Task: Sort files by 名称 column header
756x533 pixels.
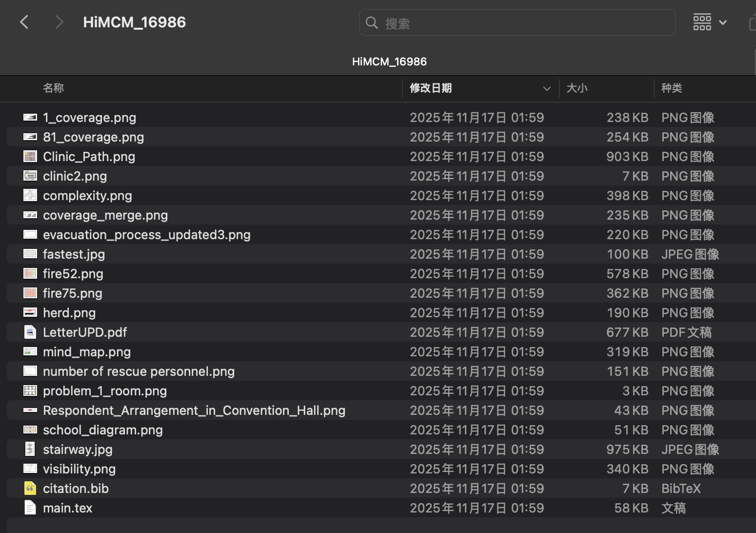Action: pos(54,88)
